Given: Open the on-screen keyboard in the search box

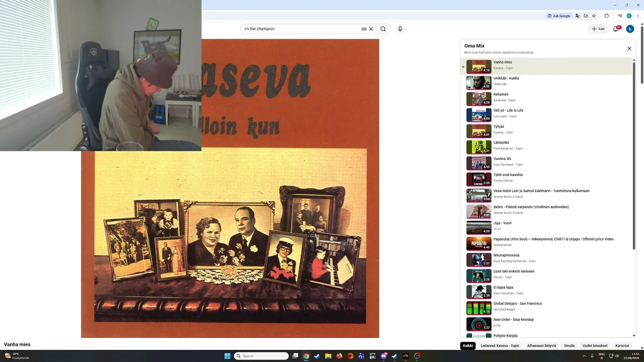Looking at the screenshot, I should tap(364, 29).
